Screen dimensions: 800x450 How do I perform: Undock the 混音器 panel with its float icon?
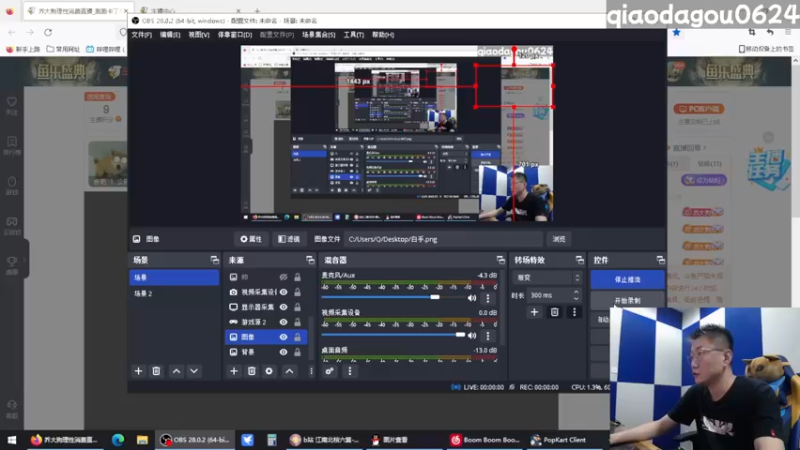click(500, 260)
